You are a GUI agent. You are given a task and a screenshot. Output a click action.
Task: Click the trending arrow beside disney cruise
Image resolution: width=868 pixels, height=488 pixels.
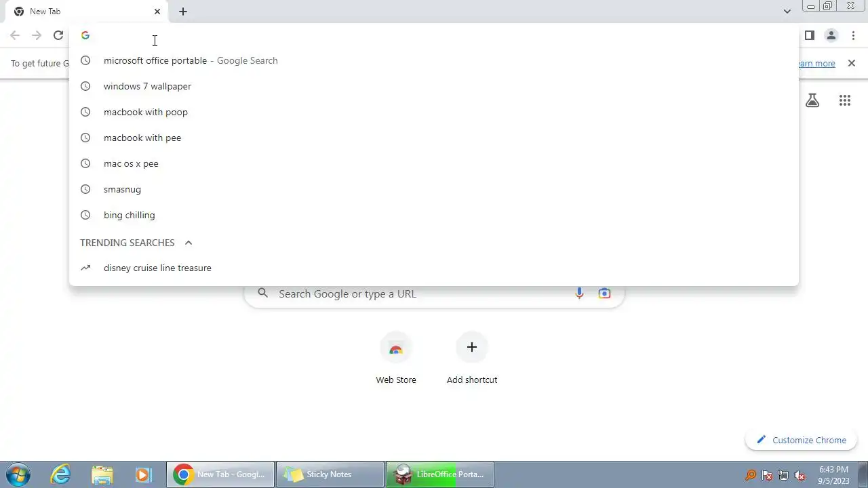[x=85, y=268]
